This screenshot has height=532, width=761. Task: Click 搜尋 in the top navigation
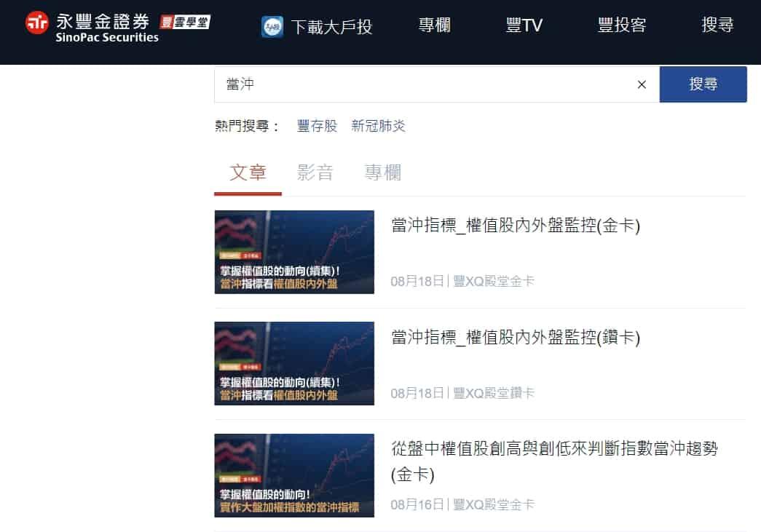coord(717,24)
